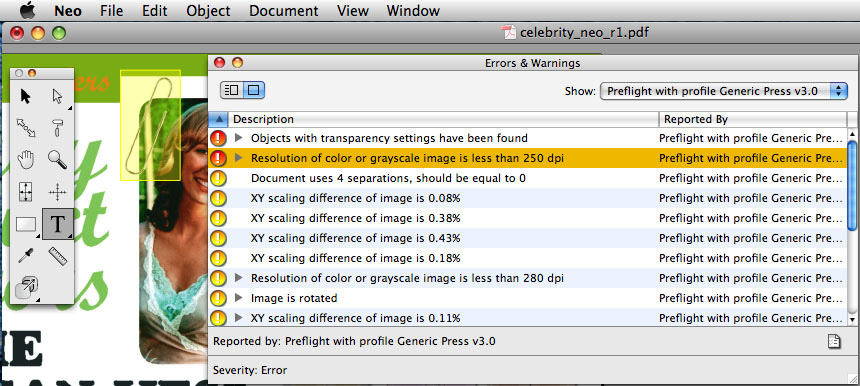Image resolution: width=860 pixels, height=386 pixels.
Task: Choose the object copy arrow tool
Action: [25, 287]
